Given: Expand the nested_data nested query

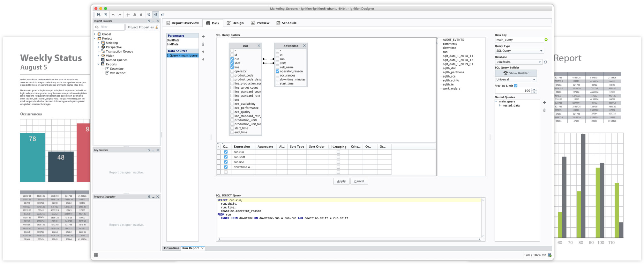Looking at the screenshot, I should 500,105.
